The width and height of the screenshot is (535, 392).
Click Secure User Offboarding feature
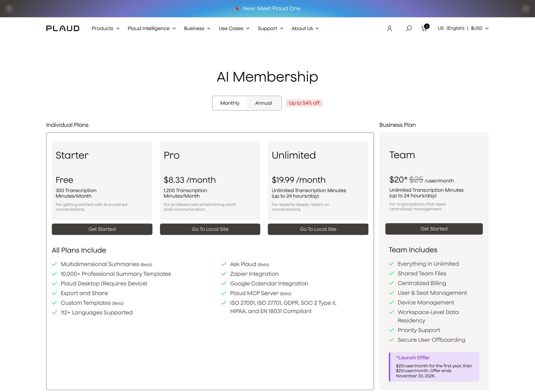pyautogui.click(x=431, y=340)
